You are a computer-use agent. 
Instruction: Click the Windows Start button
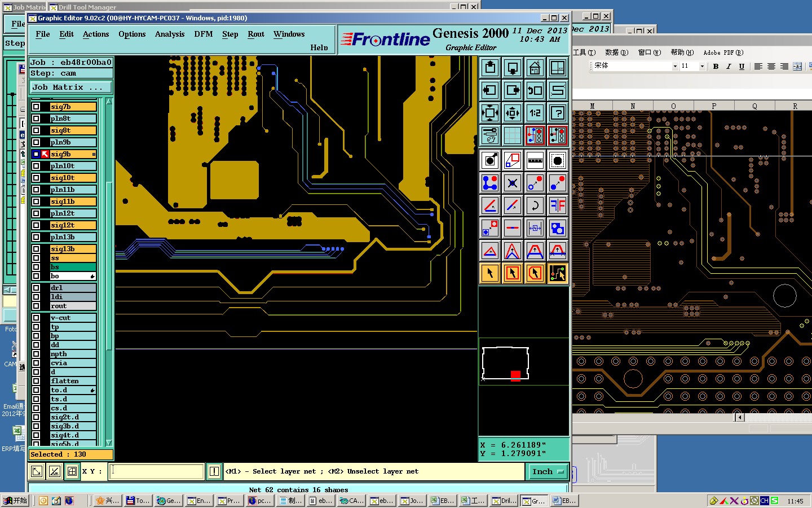click(x=15, y=501)
